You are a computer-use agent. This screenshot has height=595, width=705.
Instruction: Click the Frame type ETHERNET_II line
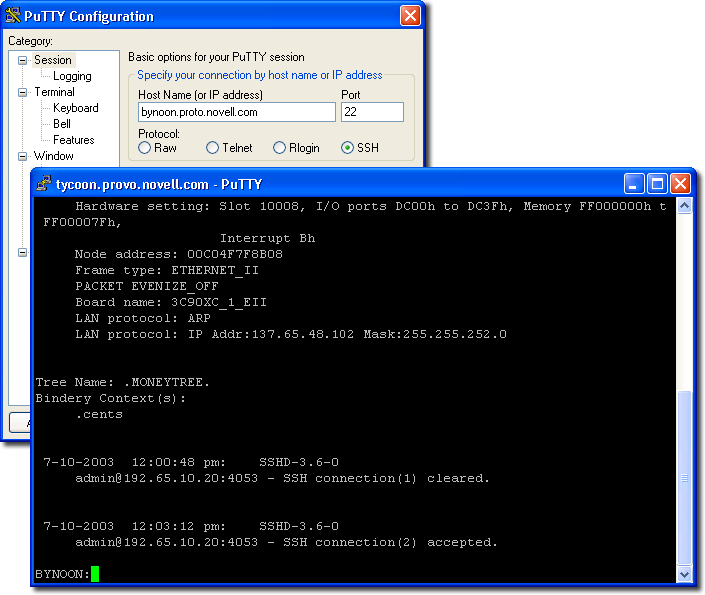coord(166,270)
